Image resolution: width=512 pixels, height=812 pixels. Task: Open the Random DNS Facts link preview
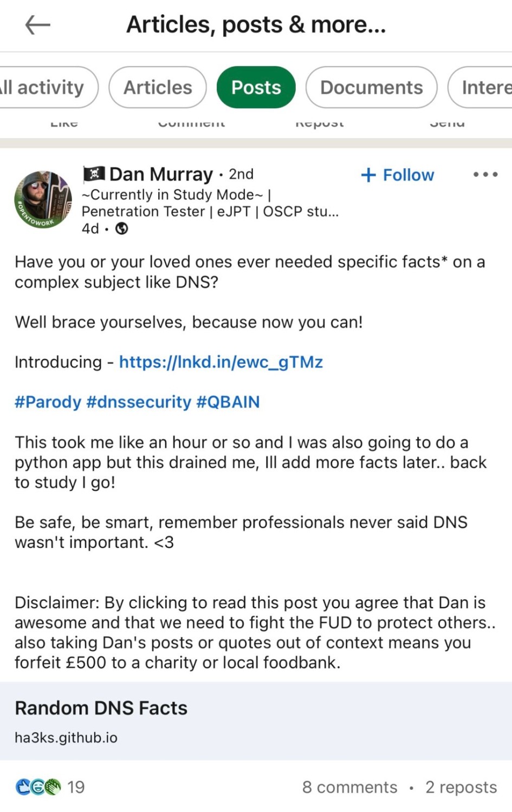click(256, 721)
